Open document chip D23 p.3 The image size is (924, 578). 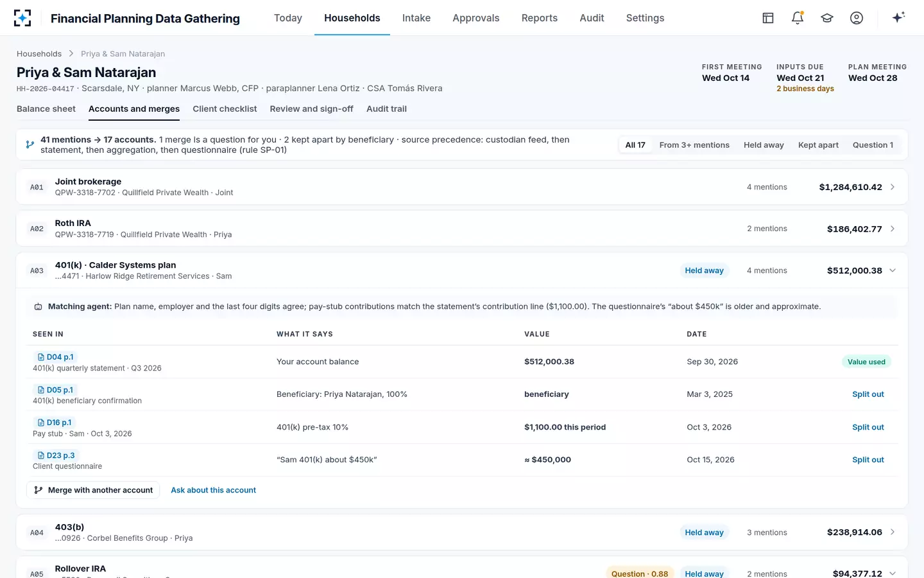point(56,455)
